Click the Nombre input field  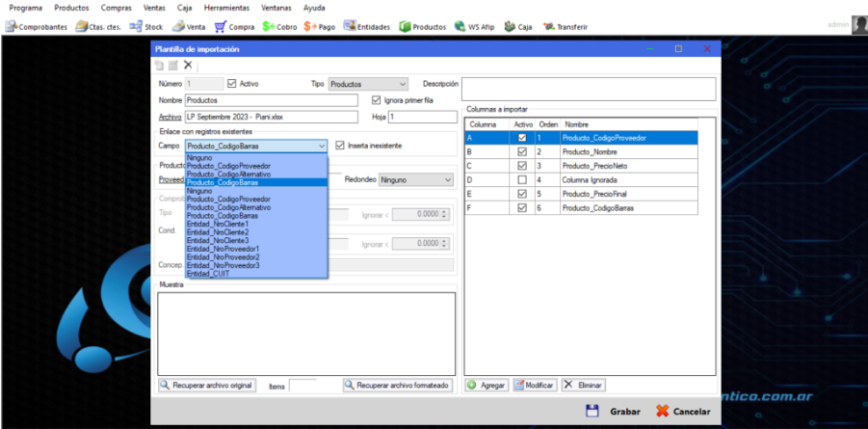(272, 100)
